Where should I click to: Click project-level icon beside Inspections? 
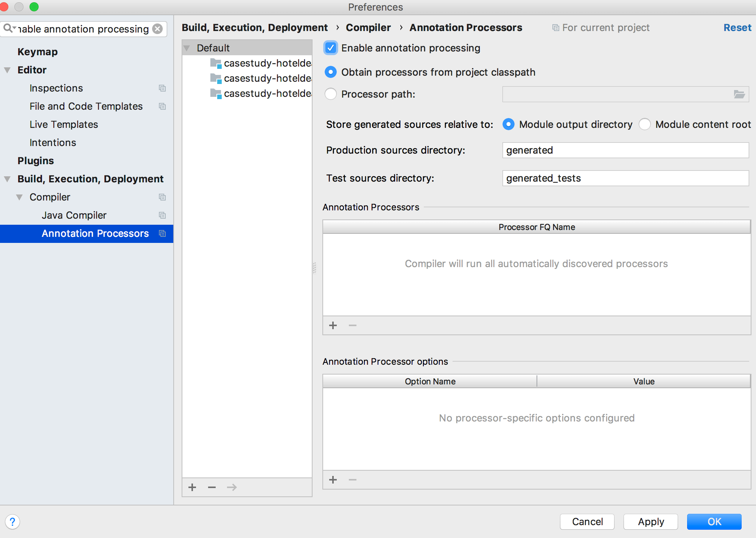point(162,88)
